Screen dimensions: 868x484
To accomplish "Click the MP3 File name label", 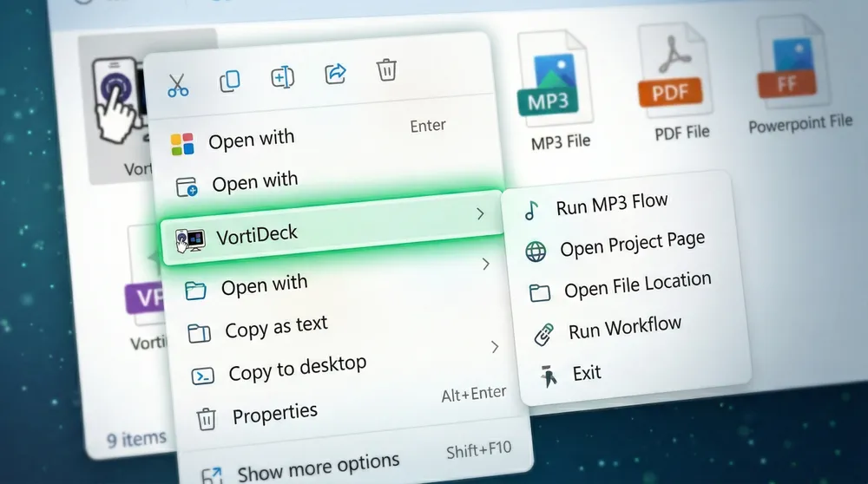I will 561,142.
